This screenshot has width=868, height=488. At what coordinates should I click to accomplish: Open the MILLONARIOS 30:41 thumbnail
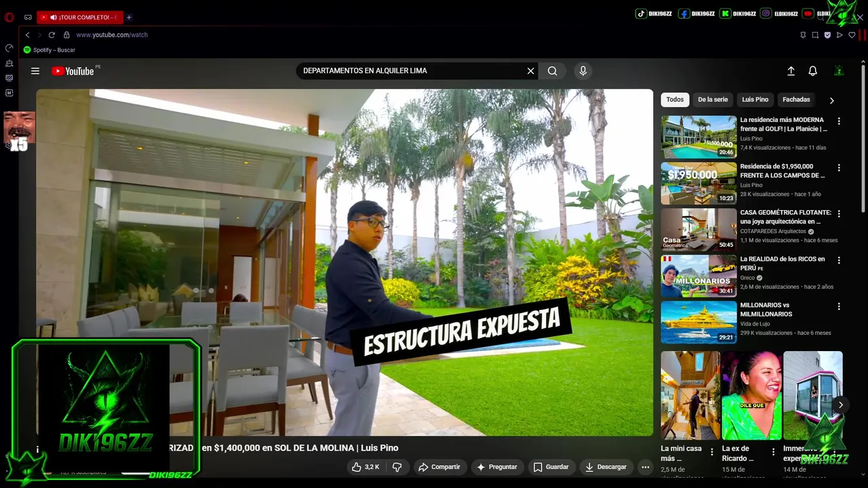click(x=698, y=276)
